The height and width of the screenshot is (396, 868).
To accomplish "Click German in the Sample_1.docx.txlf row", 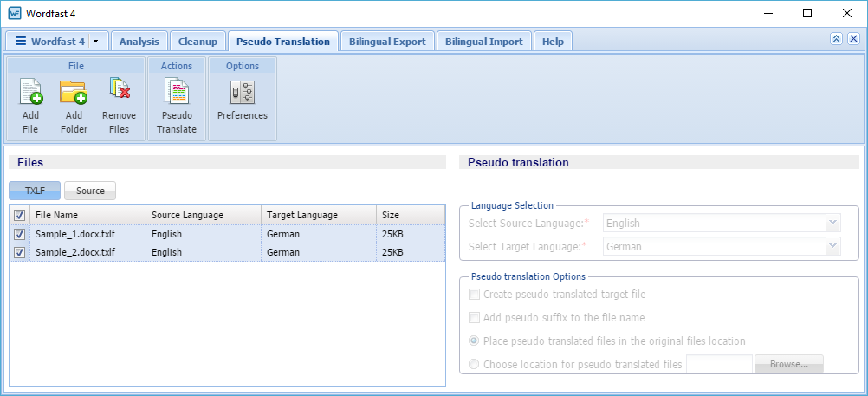I will pyautogui.click(x=283, y=234).
